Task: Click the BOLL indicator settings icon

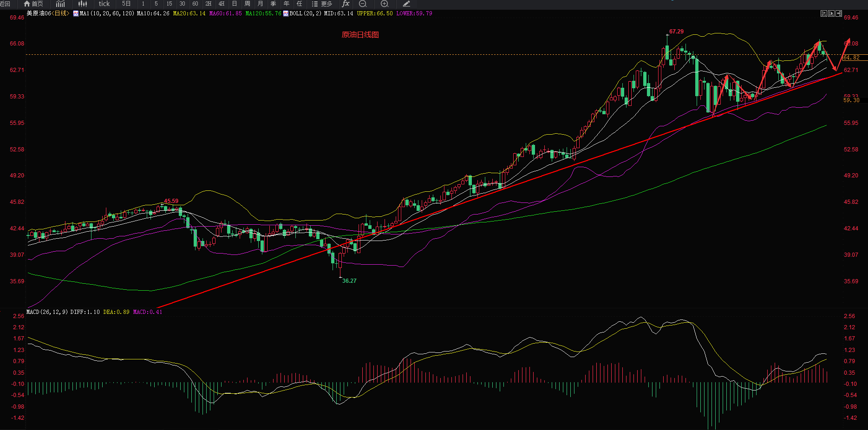Action: (x=286, y=13)
